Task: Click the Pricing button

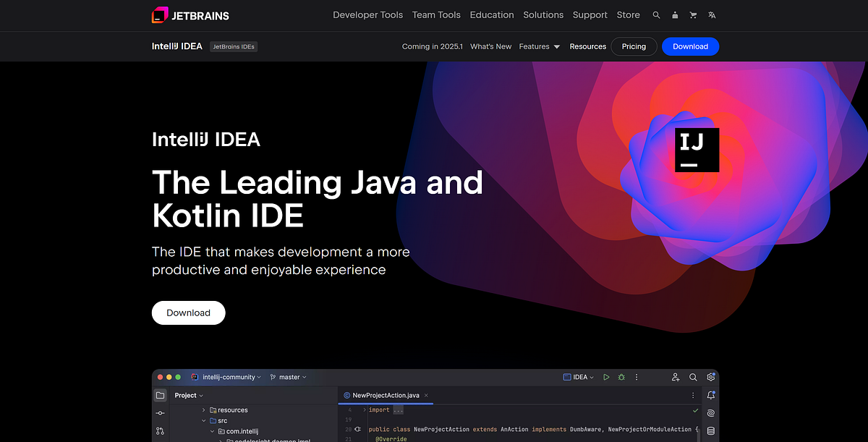Action: click(x=634, y=46)
